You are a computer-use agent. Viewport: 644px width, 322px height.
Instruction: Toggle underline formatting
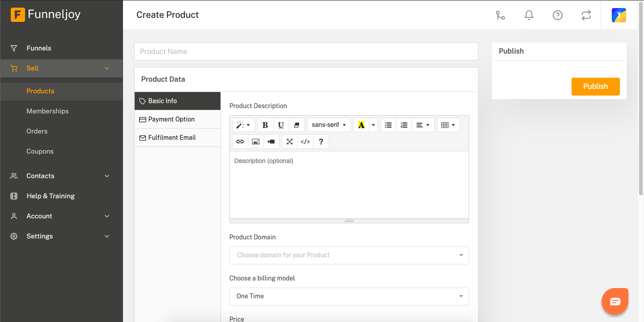(281, 125)
